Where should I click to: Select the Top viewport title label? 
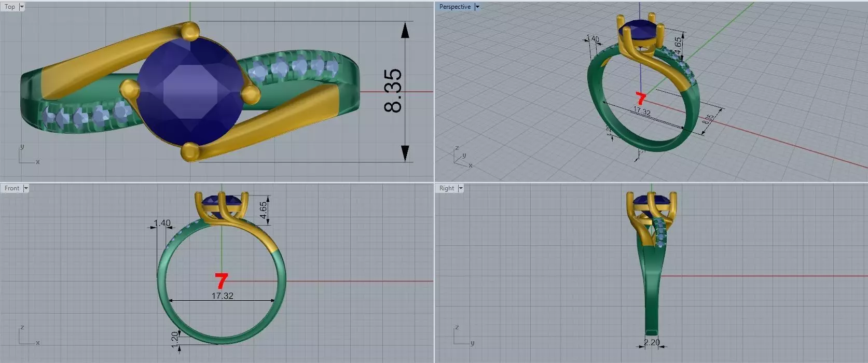10,7
